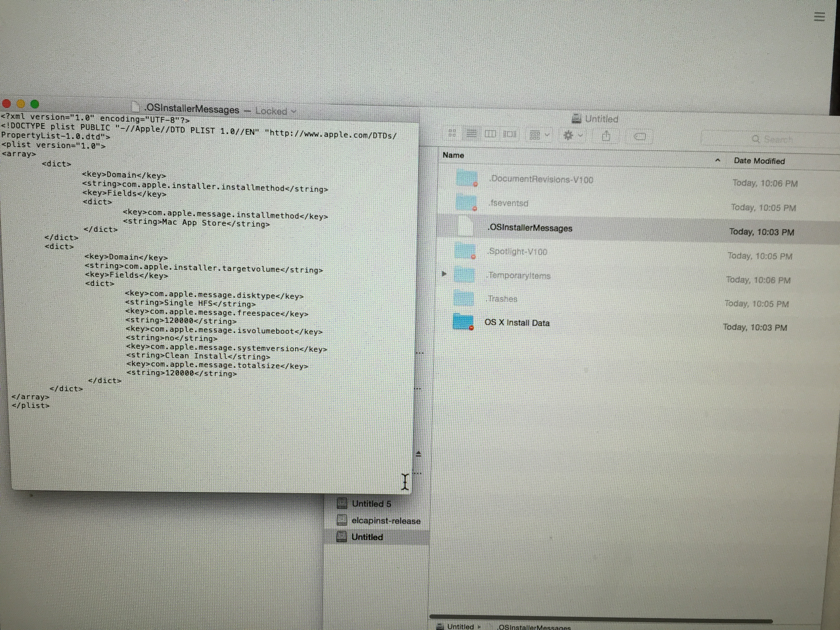The height and width of the screenshot is (630, 840).
Task: Click the 'Clean Install' string line
Action: pos(198,356)
